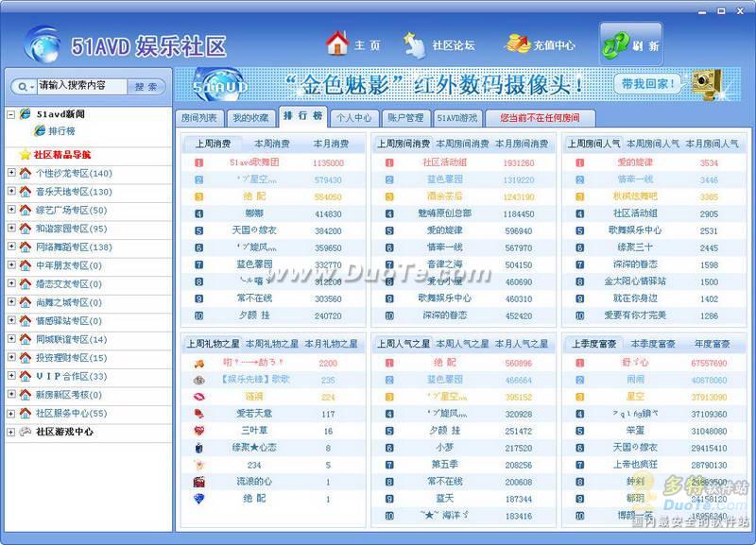Click the 社区精品导航 star icon

[26, 154]
